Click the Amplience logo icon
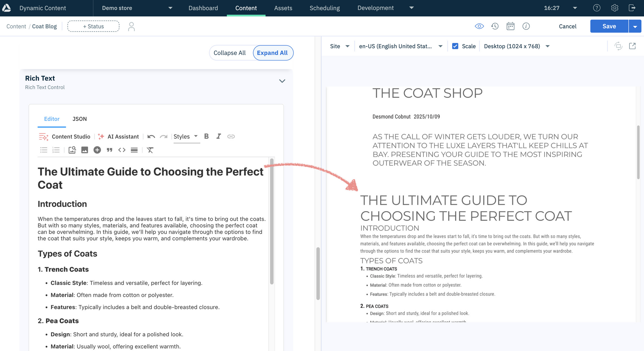Viewport: 644px width, 351px height. pyautogui.click(x=7, y=8)
